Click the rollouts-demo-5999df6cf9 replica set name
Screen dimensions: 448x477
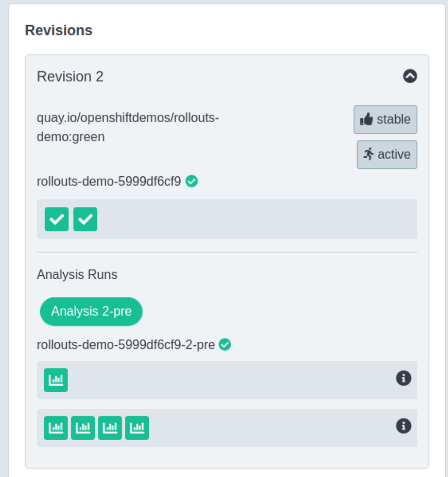click(x=109, y=181)
